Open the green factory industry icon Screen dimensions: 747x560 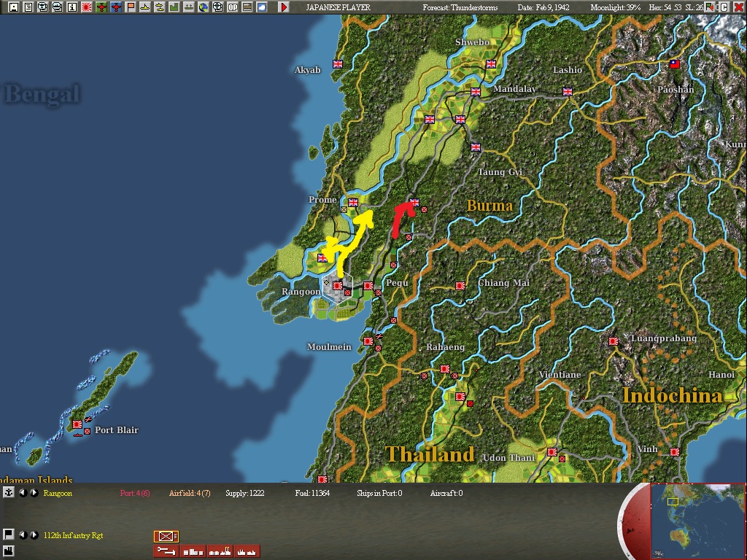pyautogui.click(x=174, y=7)
